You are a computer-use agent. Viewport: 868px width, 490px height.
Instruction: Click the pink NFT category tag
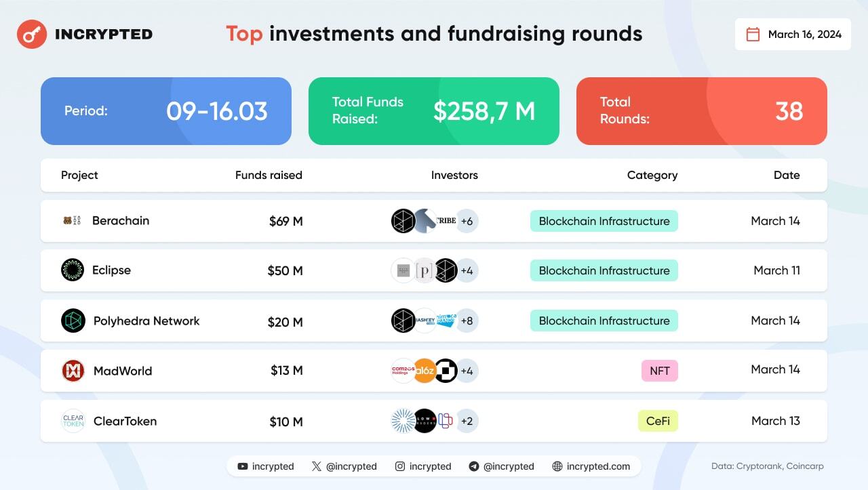[659, 371]
